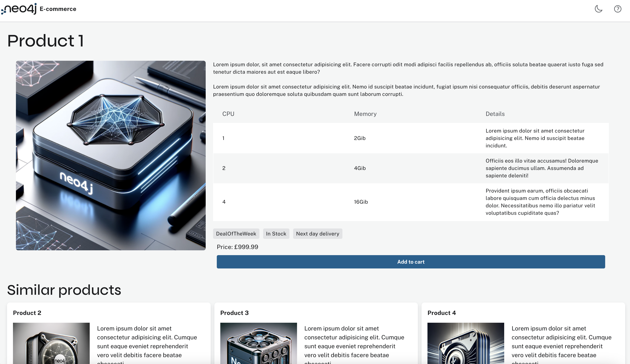Click the E-commerce header title
The width and height of the screenshot is (630, 364).
(58, 9)
